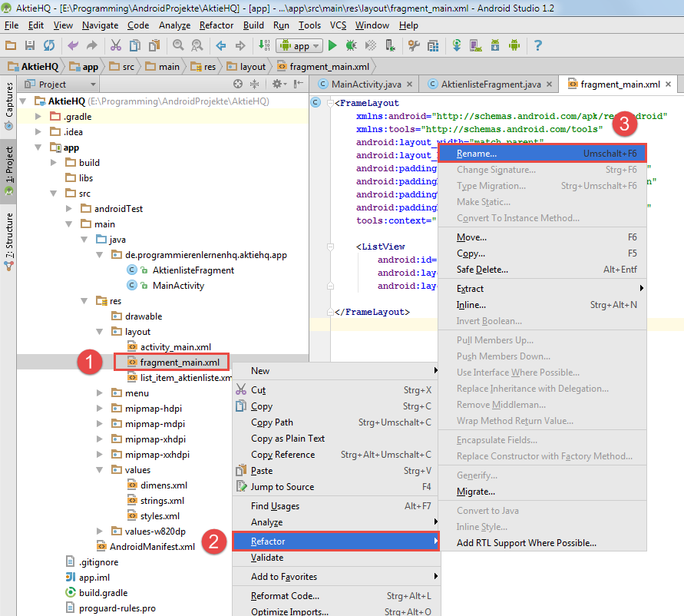Collapse the src folder
684x616 pixels.
click(54, 193)
